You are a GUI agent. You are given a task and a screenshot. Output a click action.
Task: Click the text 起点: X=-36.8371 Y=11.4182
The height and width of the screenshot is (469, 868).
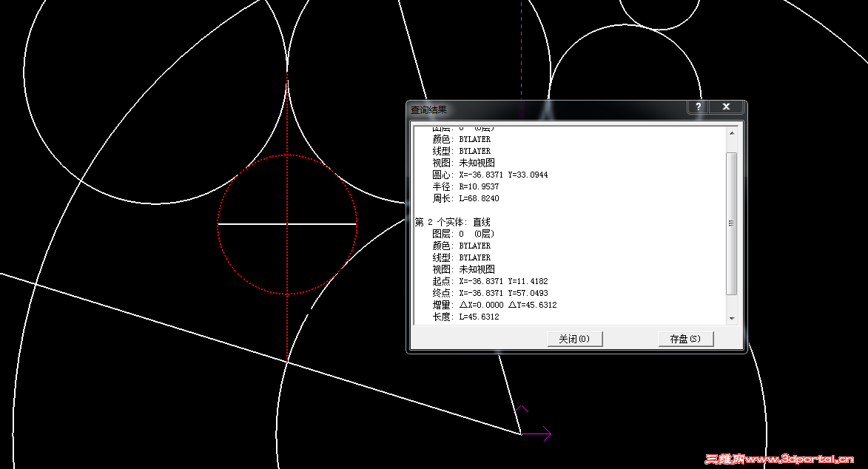point(490,281)
